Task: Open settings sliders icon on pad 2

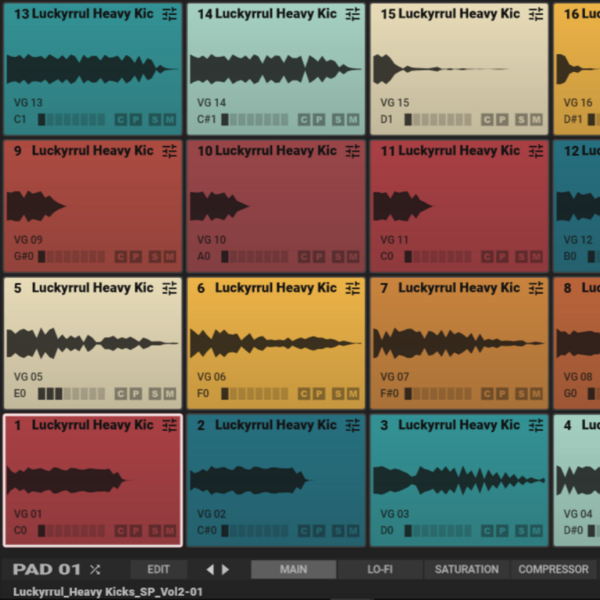Action: 353,425
